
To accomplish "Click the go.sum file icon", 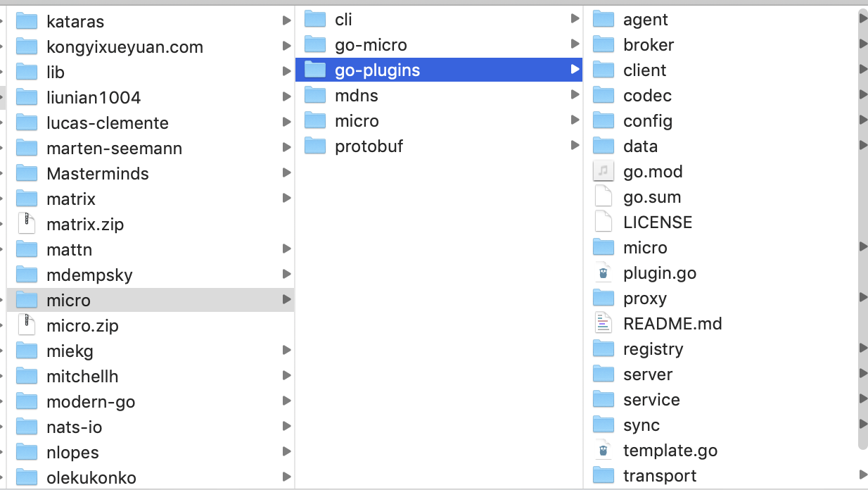I will (604, 196).
